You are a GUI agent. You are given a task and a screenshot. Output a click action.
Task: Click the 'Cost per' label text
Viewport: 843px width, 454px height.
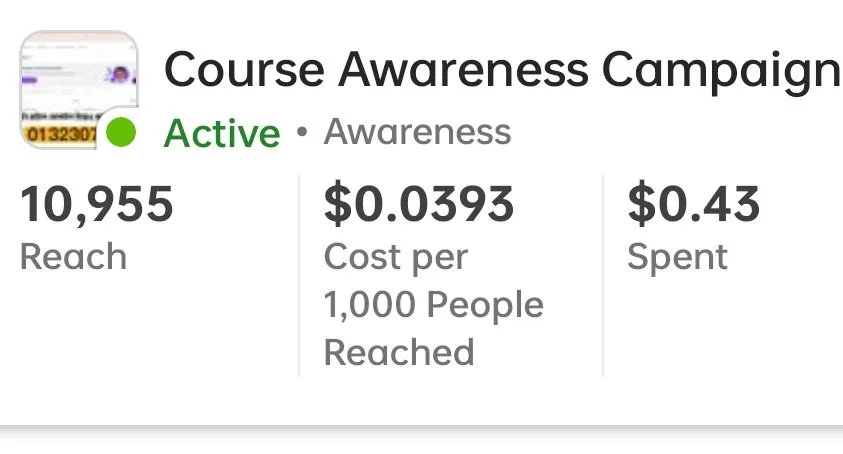point(396,258)
